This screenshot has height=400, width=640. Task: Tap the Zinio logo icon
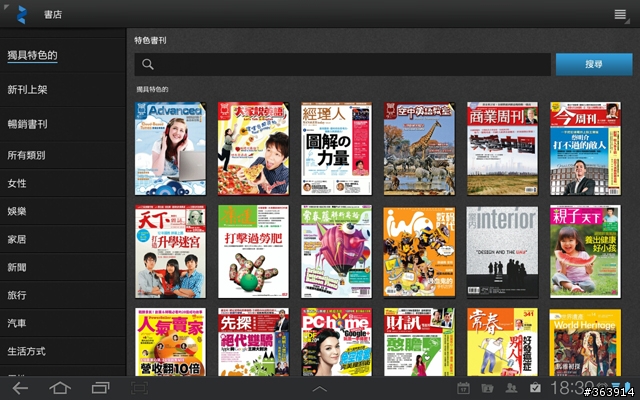(22, 15)
